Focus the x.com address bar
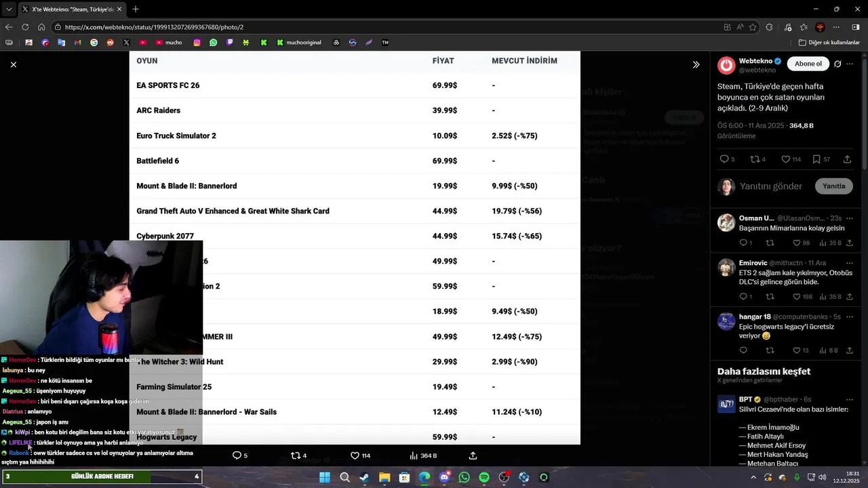 point(387,27)
